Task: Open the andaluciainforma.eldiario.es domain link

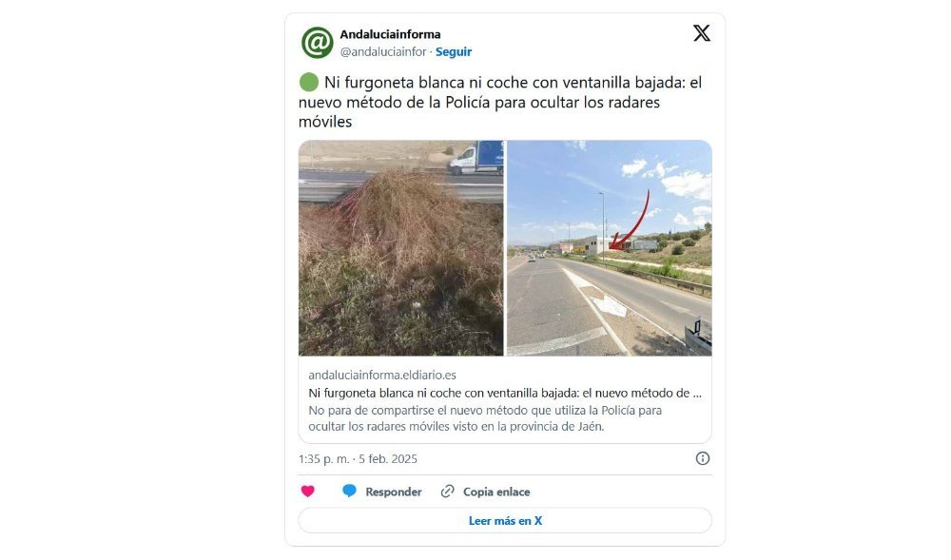Action: pyautogui.click(x=382, y=376)
